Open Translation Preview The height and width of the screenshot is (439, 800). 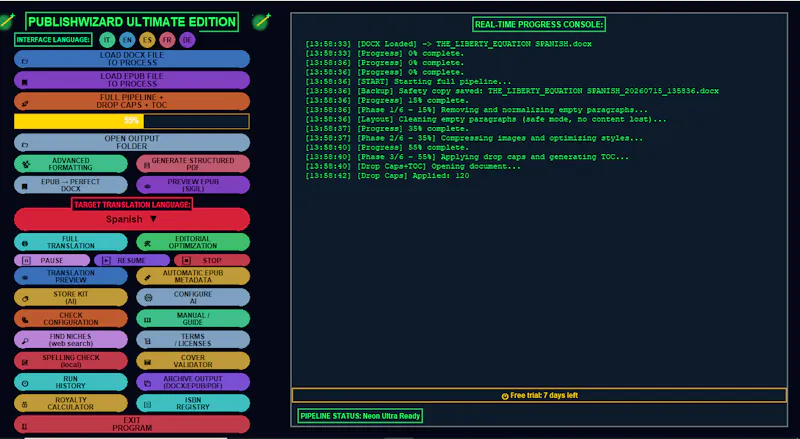pos(71,276)
